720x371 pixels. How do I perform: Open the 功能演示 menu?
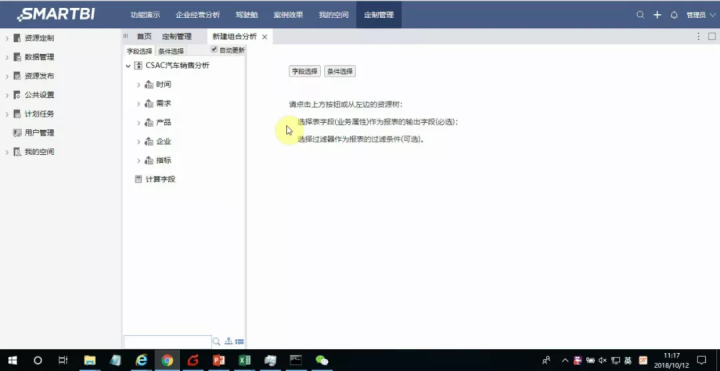pyautogui.click(x=145, y=15)
